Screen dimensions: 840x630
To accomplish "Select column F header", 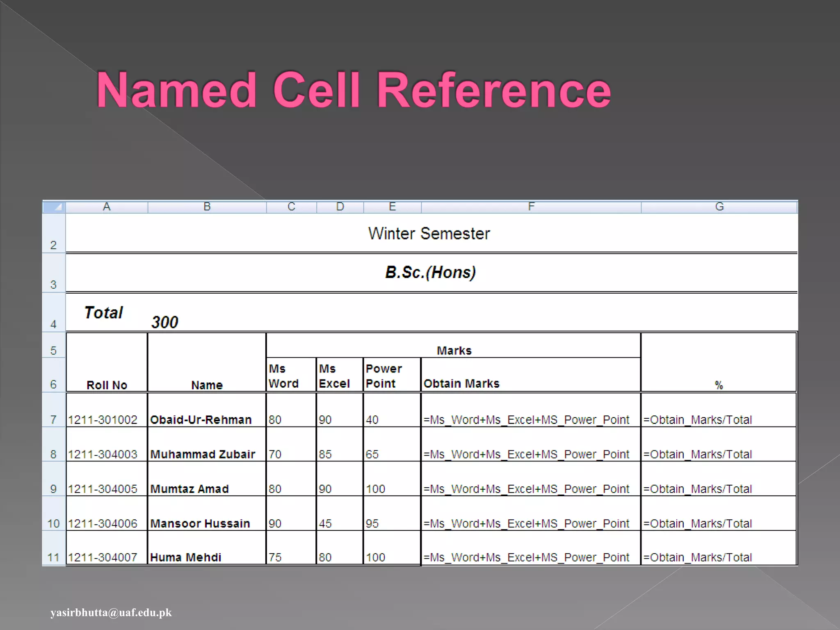I will (531, 207).
